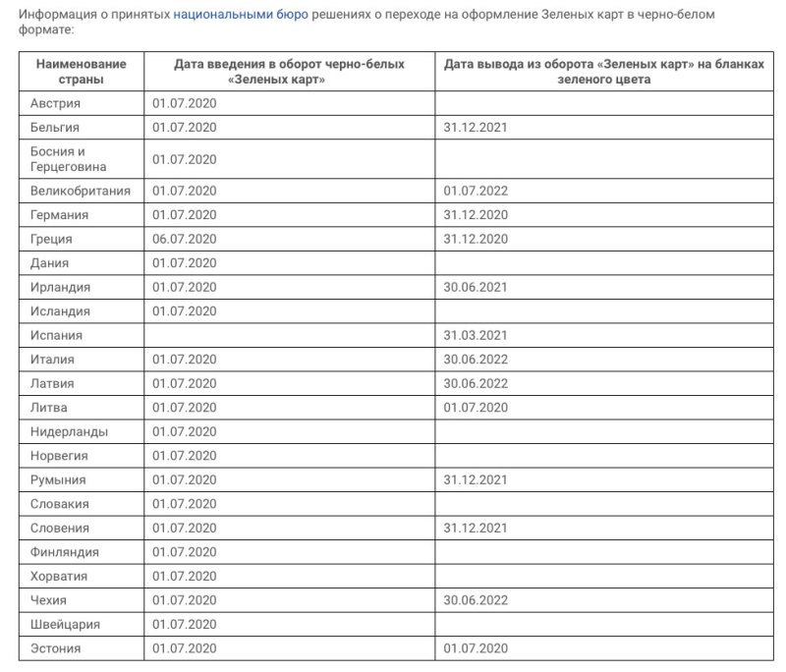Select the "Испания" row name cell
The image size is (786, 672).
tap(57, 335)
